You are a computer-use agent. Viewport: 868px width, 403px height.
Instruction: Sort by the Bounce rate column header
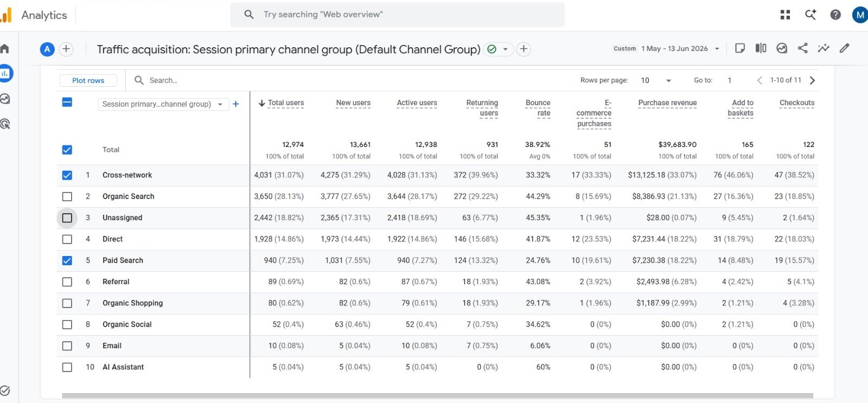538,108
